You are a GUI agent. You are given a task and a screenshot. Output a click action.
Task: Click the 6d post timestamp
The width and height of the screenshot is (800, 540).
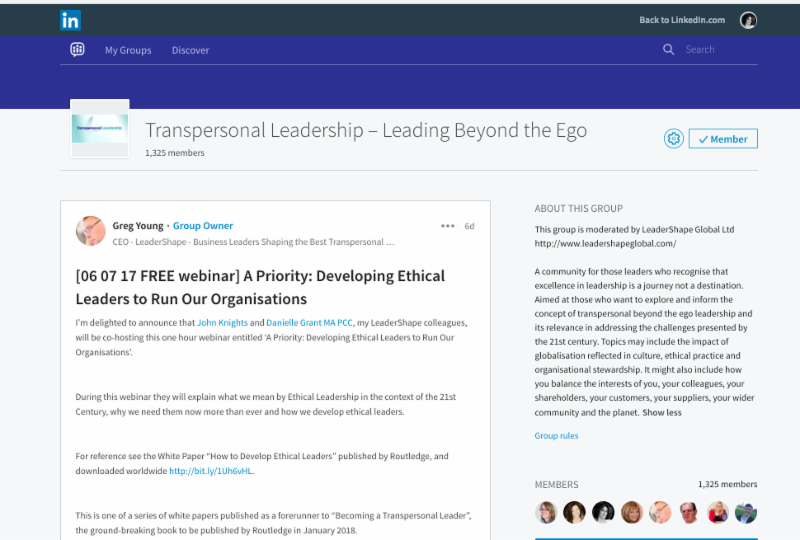469,226
